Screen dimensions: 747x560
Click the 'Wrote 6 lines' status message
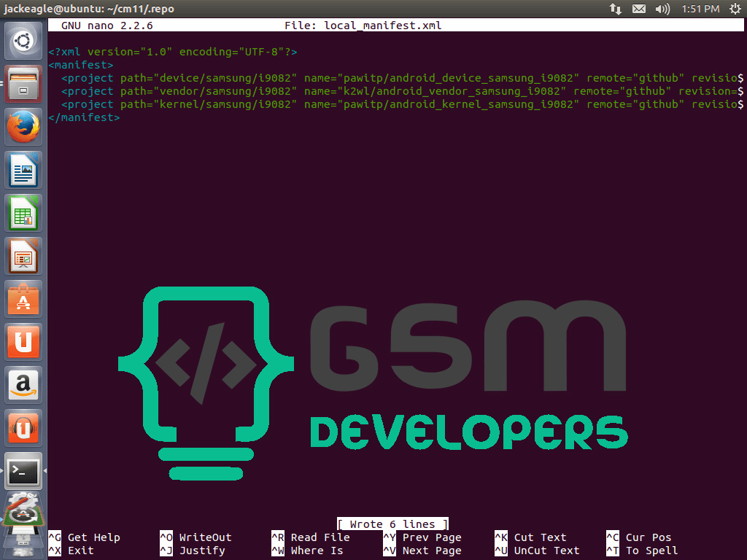[392, 524]
